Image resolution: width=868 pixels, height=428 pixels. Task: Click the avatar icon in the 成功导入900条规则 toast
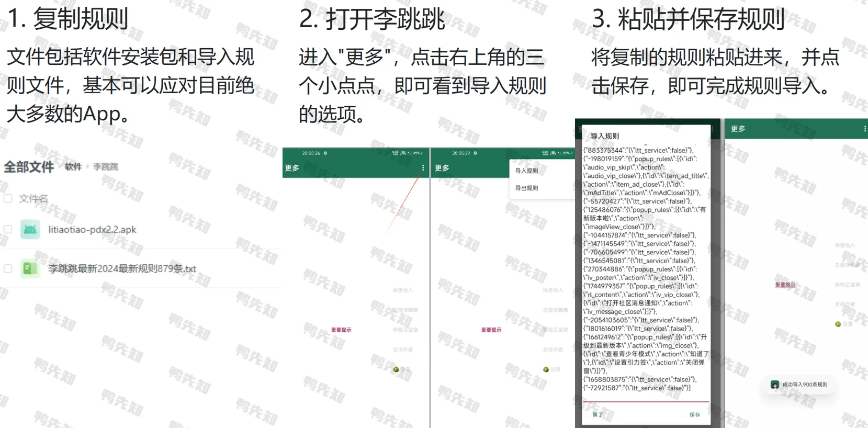[775, 385]
